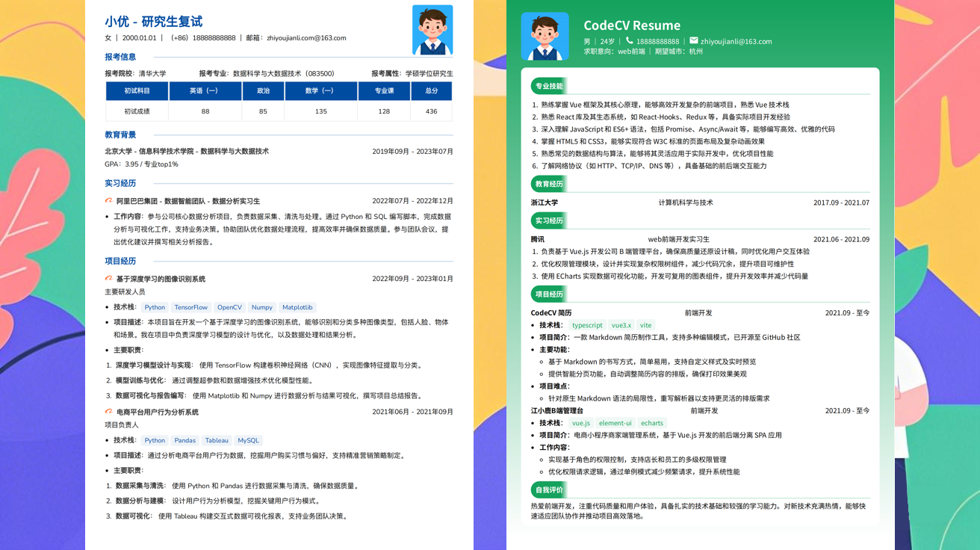Click the envelope icon before the CodeCV email
This screenshot has height=550, width=980.
694,40
